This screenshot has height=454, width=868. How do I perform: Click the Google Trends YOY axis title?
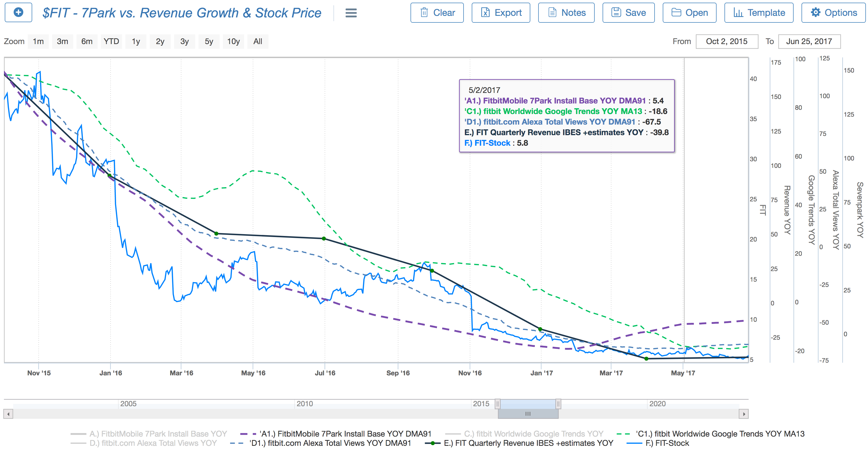[x=811, y=210]
